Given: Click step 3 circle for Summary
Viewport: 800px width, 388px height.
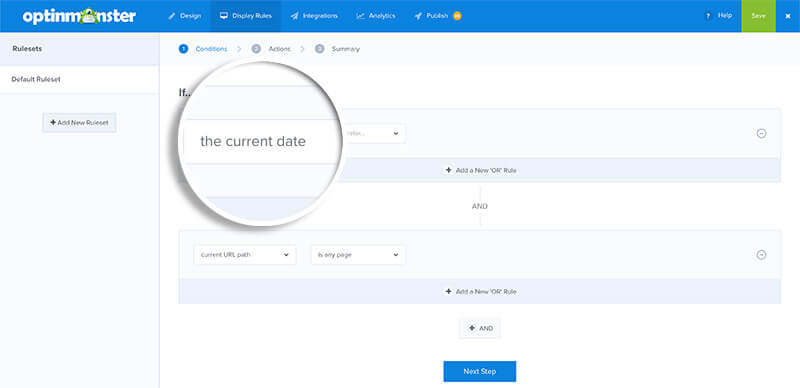Looking at the screenshot, I should pos(319,49).
